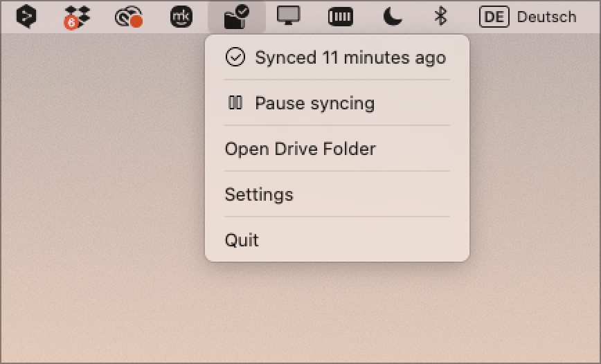Select Open Drive Folder in the menu
This screenshot has width=601, height=364.
click(x=300, y=149)
